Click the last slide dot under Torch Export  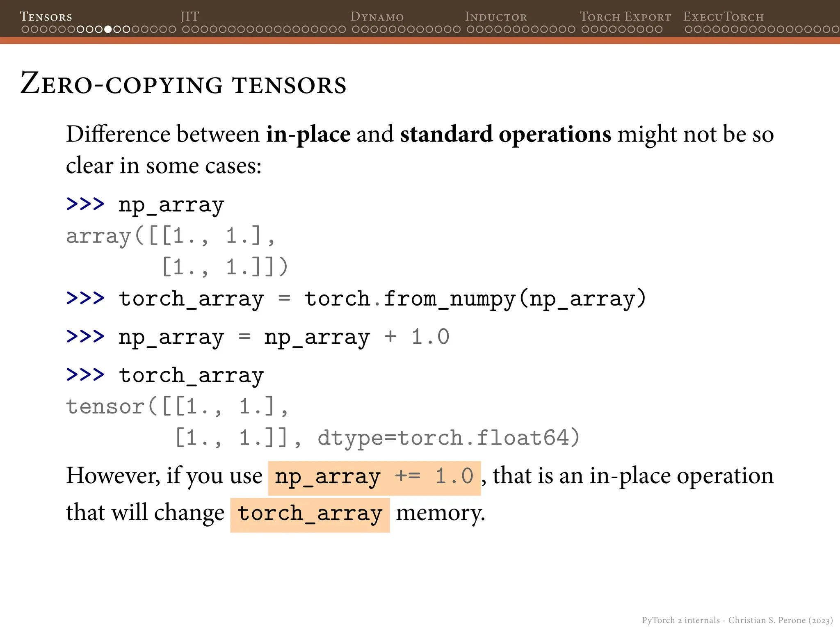click(659, 30)
